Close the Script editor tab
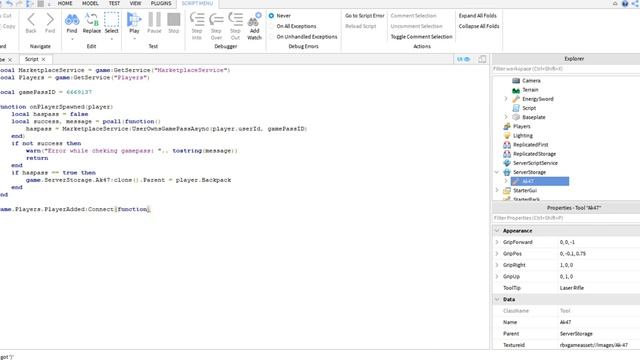 coord(43,60)
